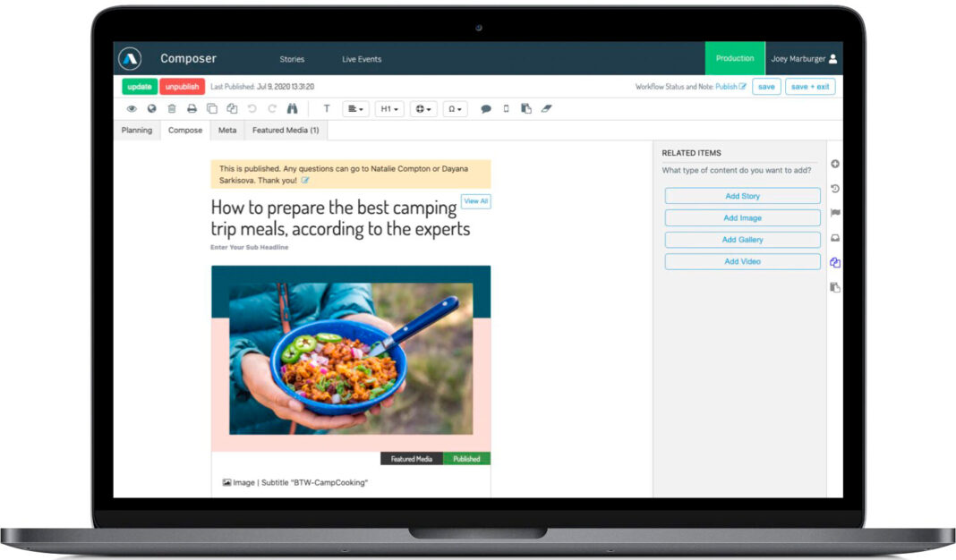Switch to the Planning tab
This screenshot has width=956, height=560.
[137, 131]
